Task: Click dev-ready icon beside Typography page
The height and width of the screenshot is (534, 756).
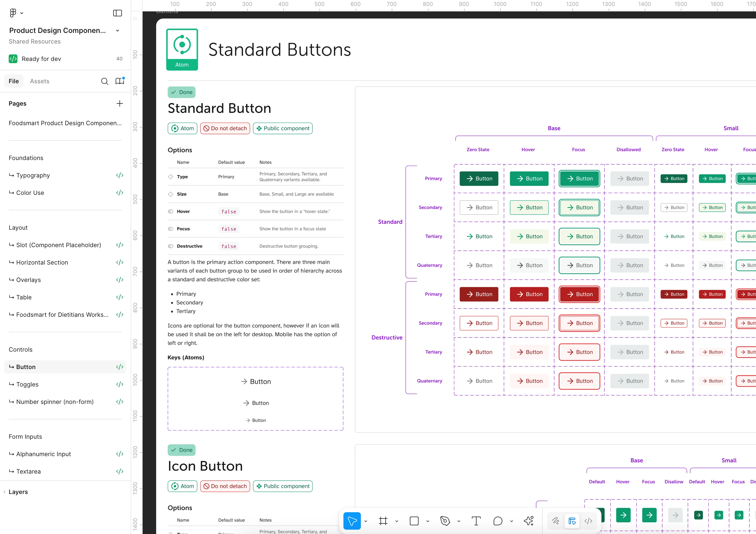Action: (x=119, y=176)
